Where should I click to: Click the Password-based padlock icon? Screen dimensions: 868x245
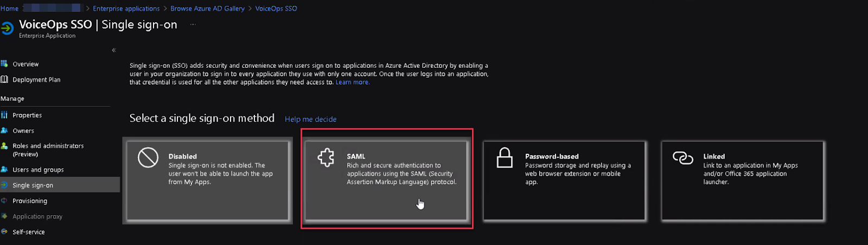pos(505,158)
